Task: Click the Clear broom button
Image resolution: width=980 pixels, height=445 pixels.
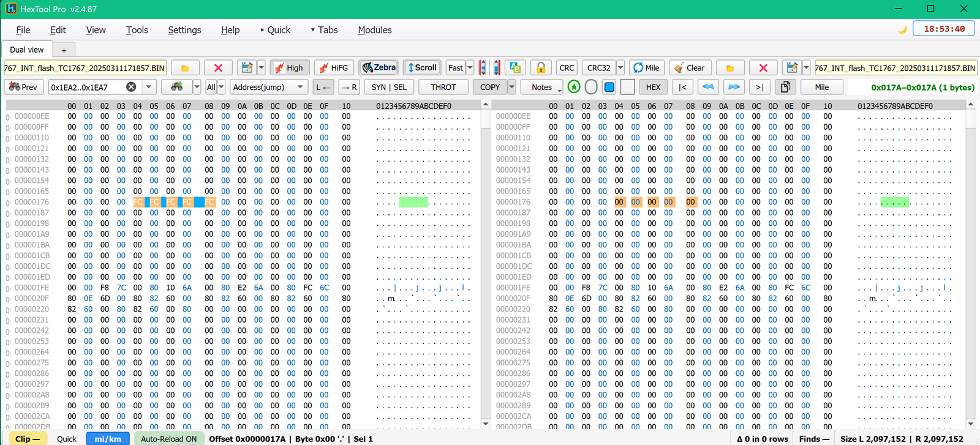Action: (690, 68)
